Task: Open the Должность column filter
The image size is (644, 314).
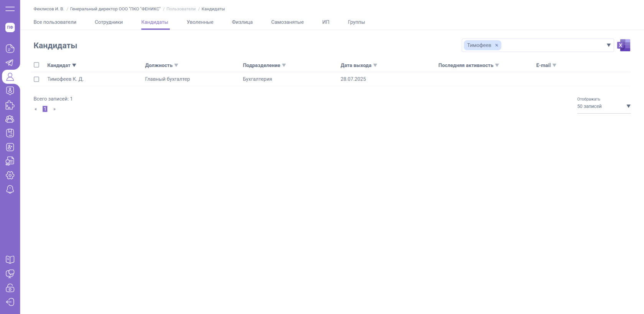Action: point(176,65)
